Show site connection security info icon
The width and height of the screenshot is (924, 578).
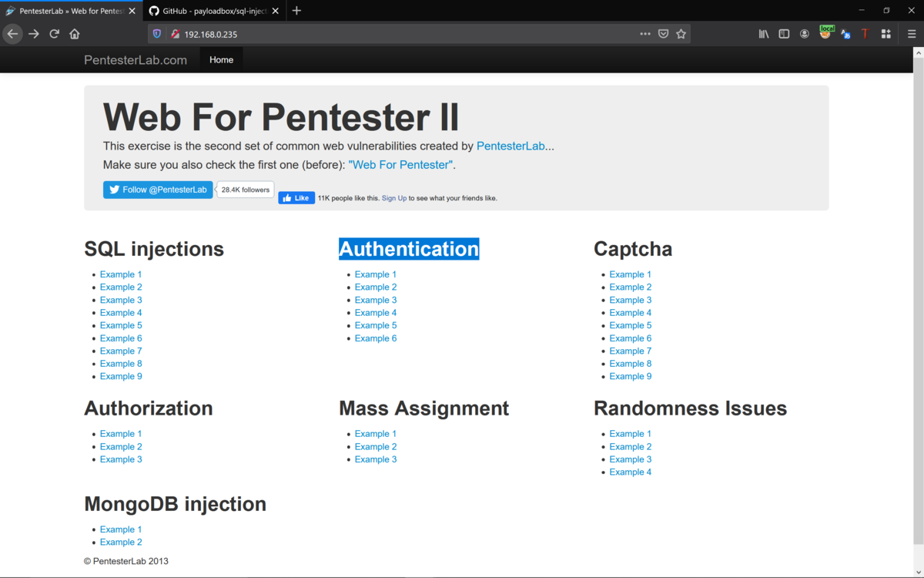tap(175, 34)
